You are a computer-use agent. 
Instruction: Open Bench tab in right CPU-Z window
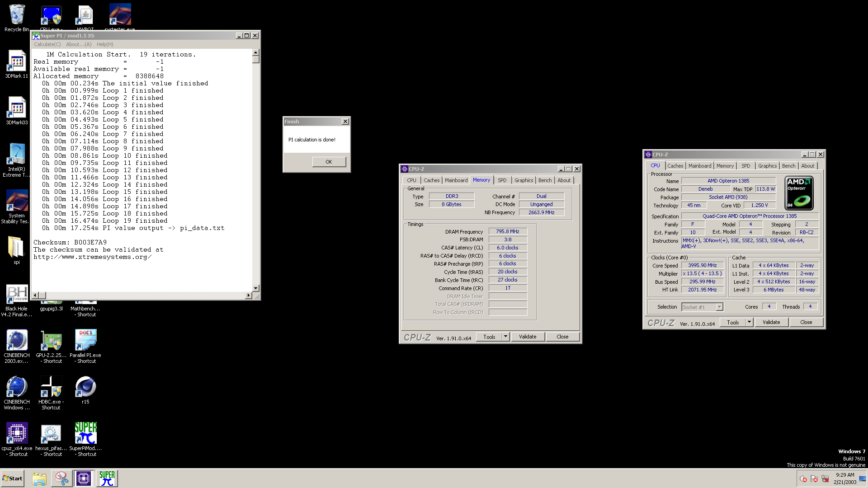click(789, 166)
